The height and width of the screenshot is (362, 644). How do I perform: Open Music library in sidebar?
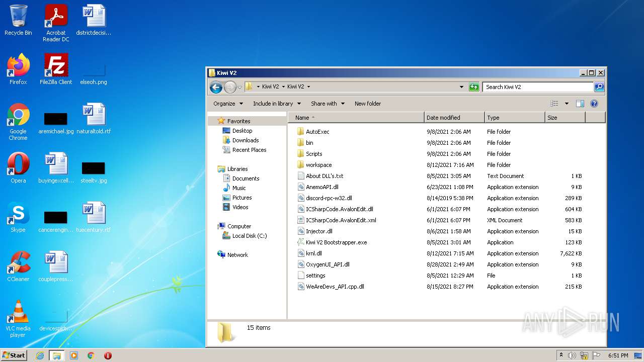pyautogui.click(x=239, y=188)
